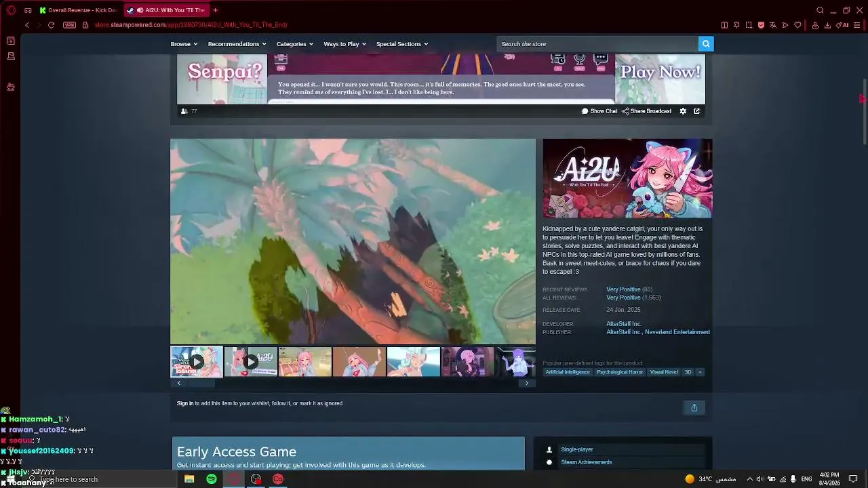Select the AI2U Steam tab
Image resolution: width=868 pixels, height=488 pixels.
point(166,10)
